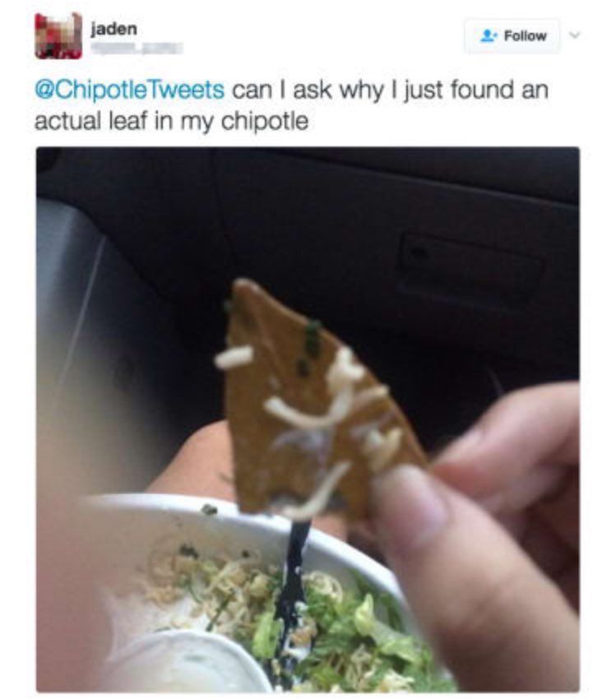The image size is (616, 699).
Task: Open jaden's profile via display name
Action: coord(113,29)
